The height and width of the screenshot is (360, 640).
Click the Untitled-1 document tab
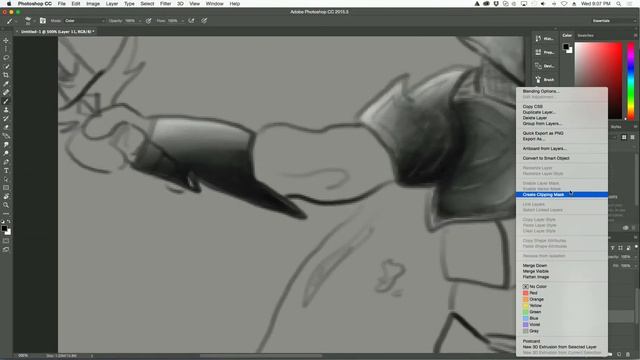(x=57, y=31)
